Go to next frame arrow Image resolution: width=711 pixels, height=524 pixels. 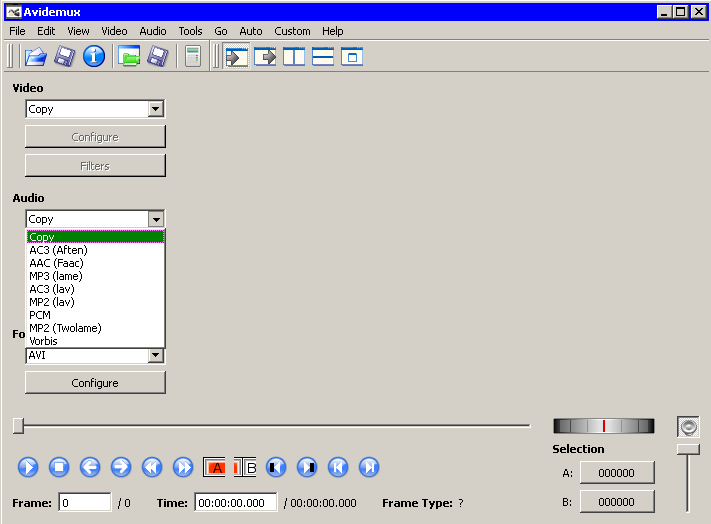click(121, 467)
